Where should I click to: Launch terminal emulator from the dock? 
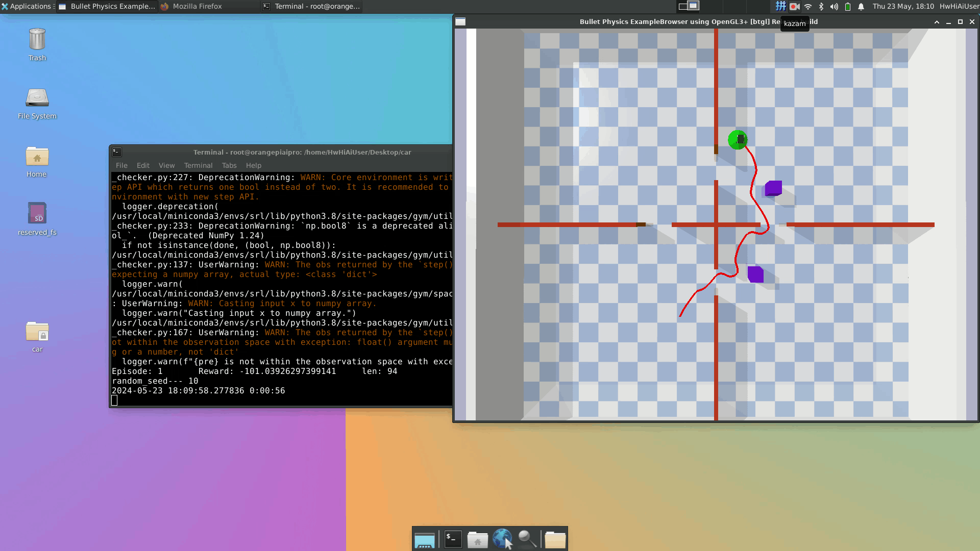453,539
